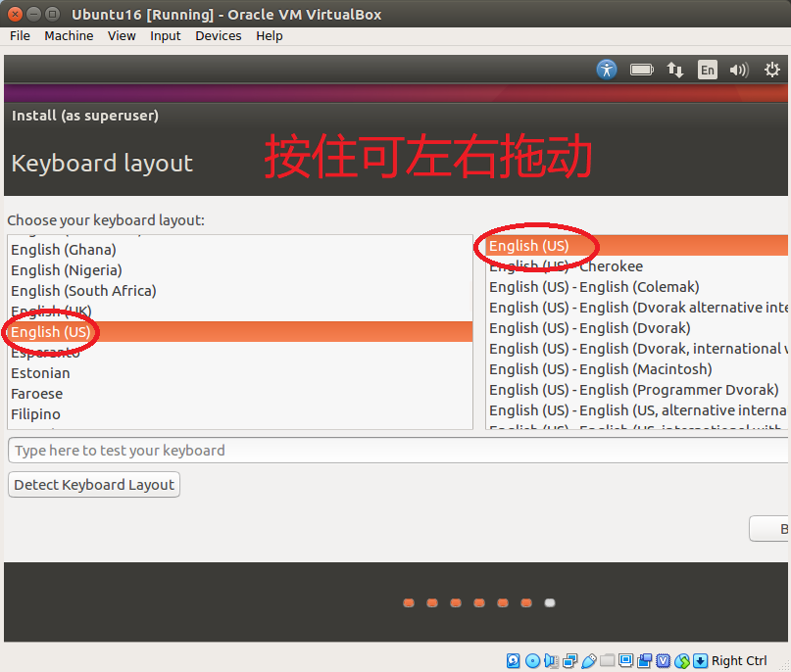
Task: Open the En input source indicator
Action: pyautogui.click(x=708, y=70)
